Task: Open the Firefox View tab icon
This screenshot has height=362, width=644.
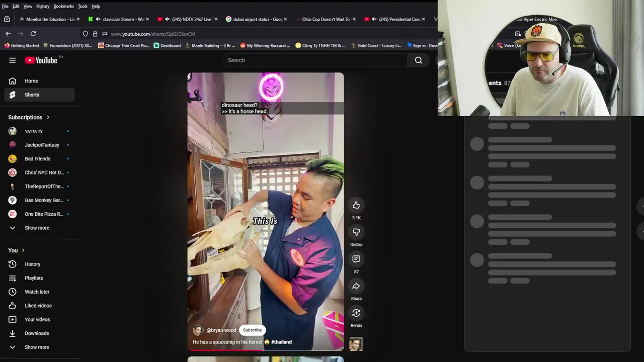Action: click(7, 19)
